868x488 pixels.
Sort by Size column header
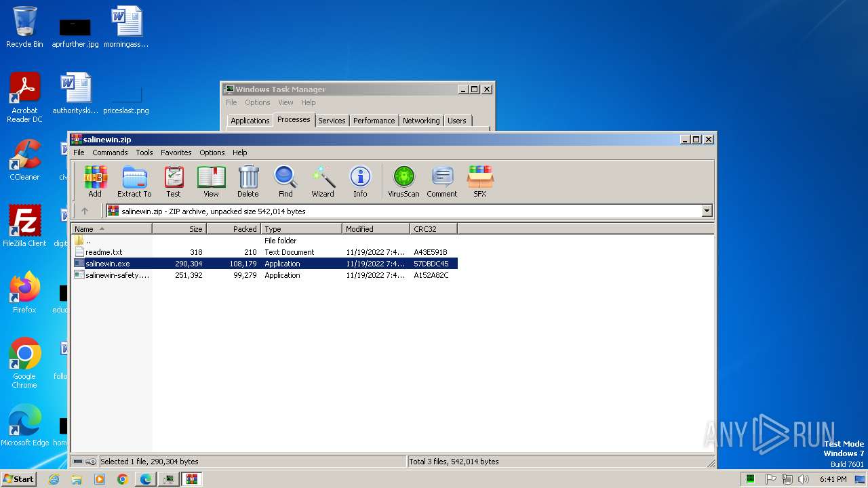(179, 229)
